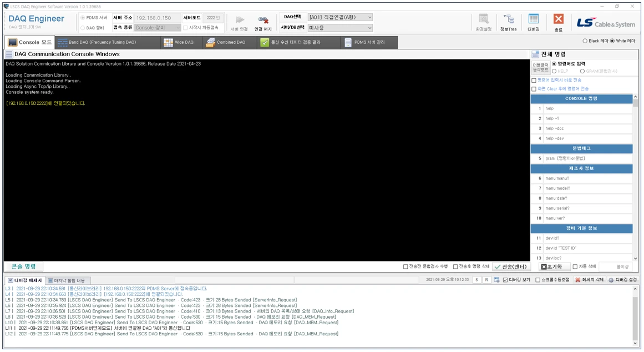Enable 명령어 입력시 바로 전송 checkbox

(x=534, y=81)
